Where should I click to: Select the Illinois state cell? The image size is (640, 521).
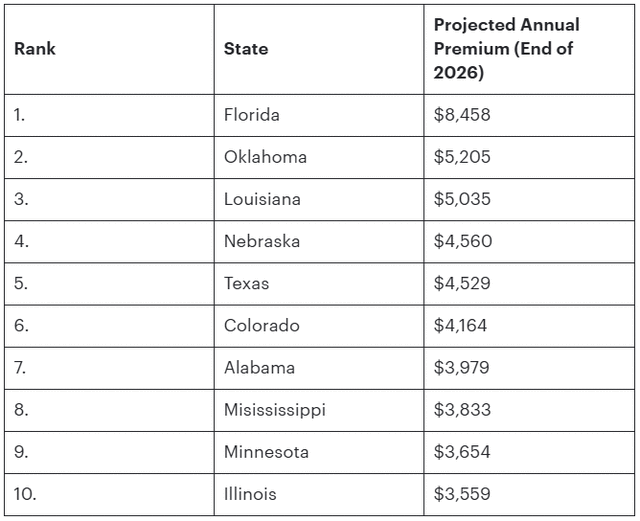point(250,493)
